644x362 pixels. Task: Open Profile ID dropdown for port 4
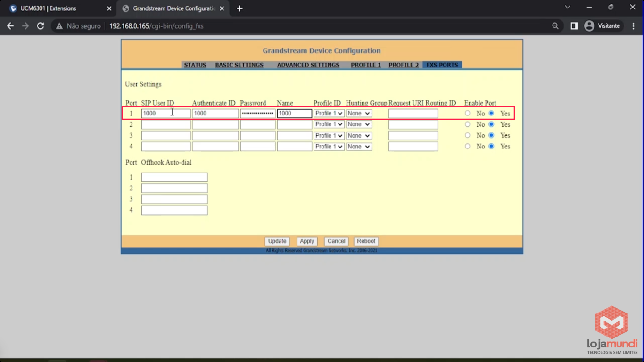pyautogui.click(x=329, y=147)
